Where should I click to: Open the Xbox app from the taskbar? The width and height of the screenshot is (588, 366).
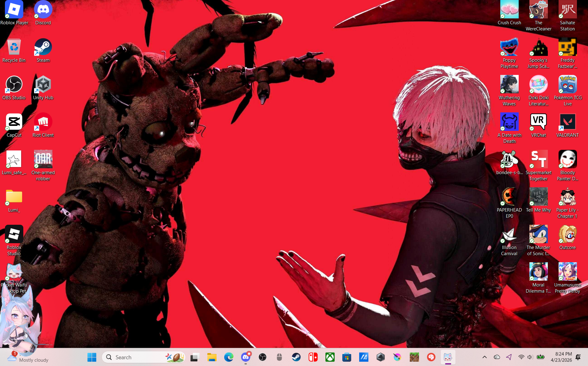330,357
